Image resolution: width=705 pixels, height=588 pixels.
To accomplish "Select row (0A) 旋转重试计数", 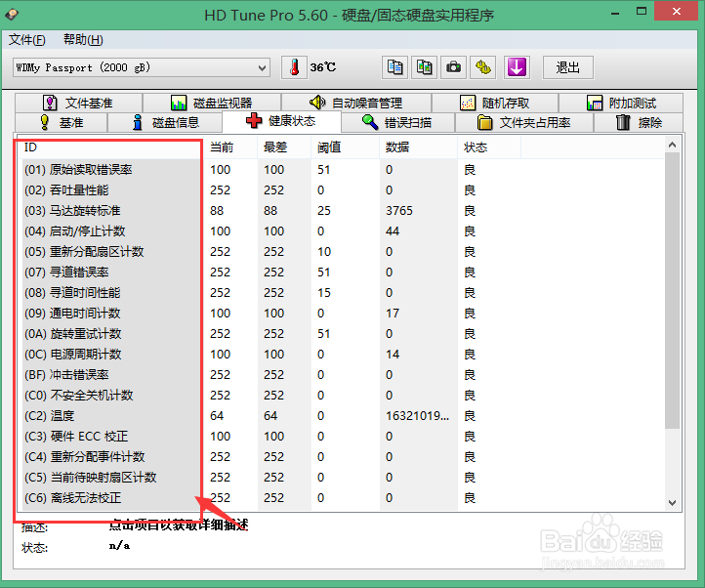I will (x=341, y=334).
